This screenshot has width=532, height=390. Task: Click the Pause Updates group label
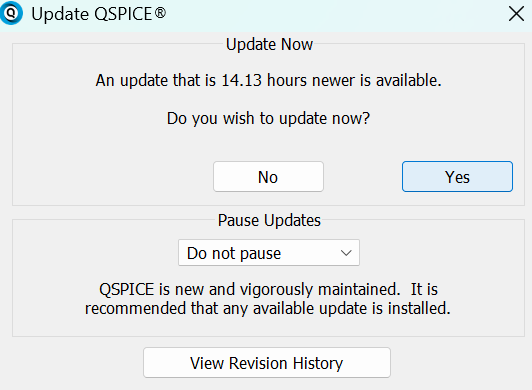click(x=269, y=220)
